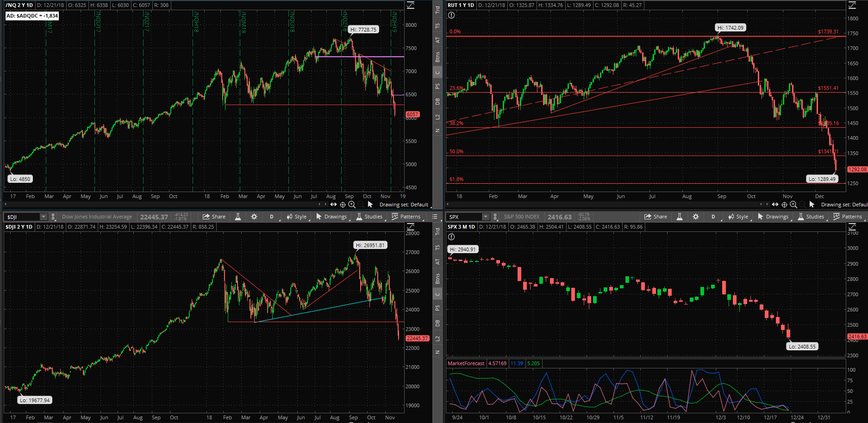Open chart scale settings in the SPX chart
This screenshot has height=423, width=868.
tap(852, 227)
